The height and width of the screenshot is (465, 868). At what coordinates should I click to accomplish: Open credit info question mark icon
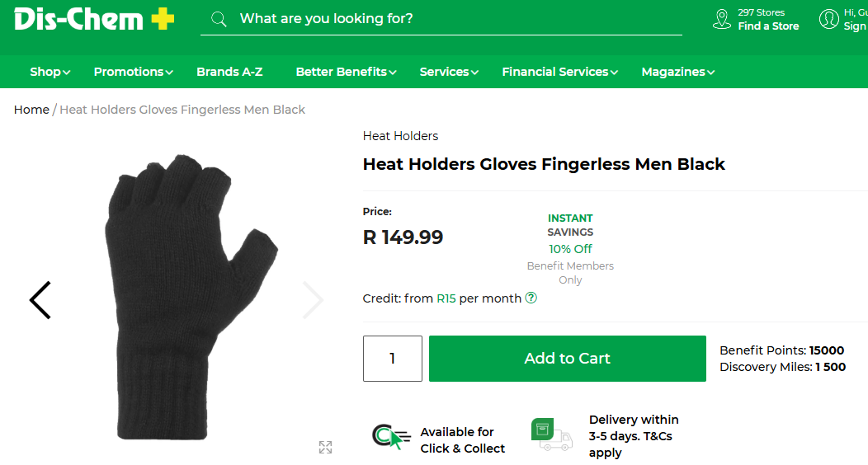(531, 298)
